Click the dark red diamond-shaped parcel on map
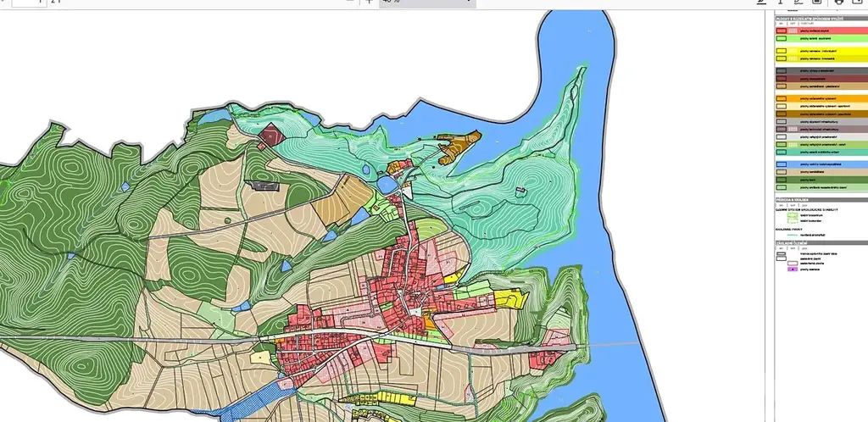868x422 pixels. [270, 135]
